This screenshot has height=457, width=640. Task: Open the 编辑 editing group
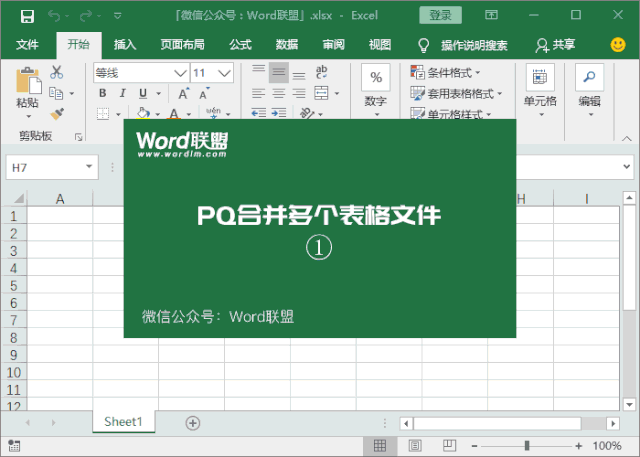[x=589, y=91]
